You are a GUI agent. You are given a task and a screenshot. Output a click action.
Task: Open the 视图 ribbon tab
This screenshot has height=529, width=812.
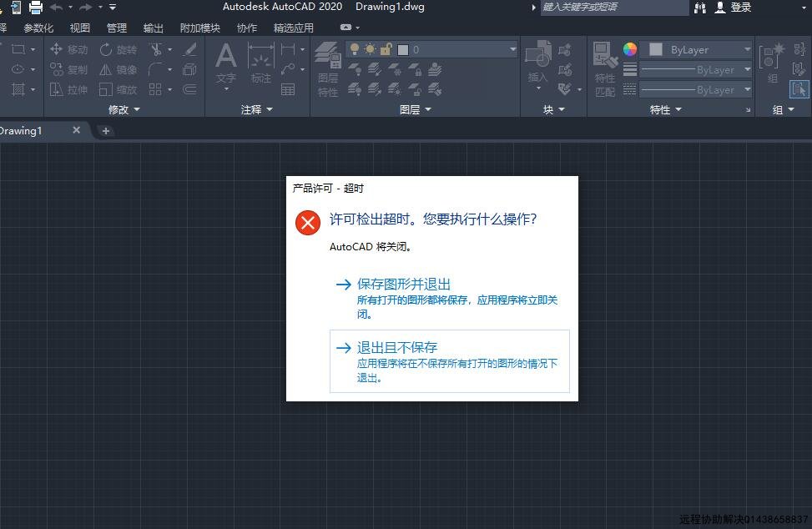(x=80, y=28)
